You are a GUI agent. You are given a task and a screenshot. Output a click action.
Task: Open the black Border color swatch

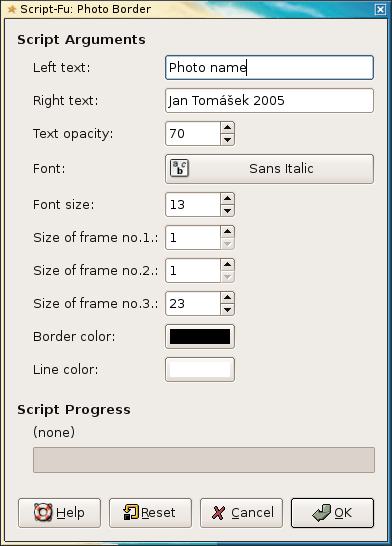click(200, 336)
